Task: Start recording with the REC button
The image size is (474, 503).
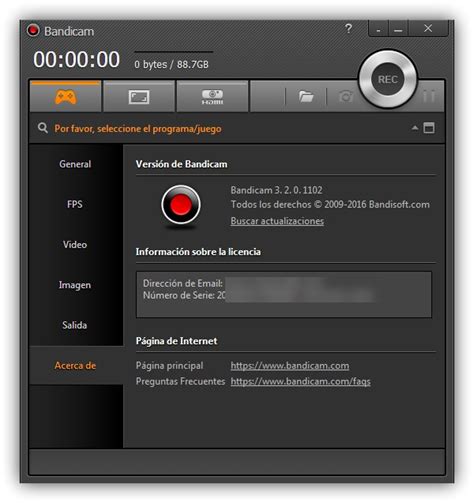Action: point(388,79)
